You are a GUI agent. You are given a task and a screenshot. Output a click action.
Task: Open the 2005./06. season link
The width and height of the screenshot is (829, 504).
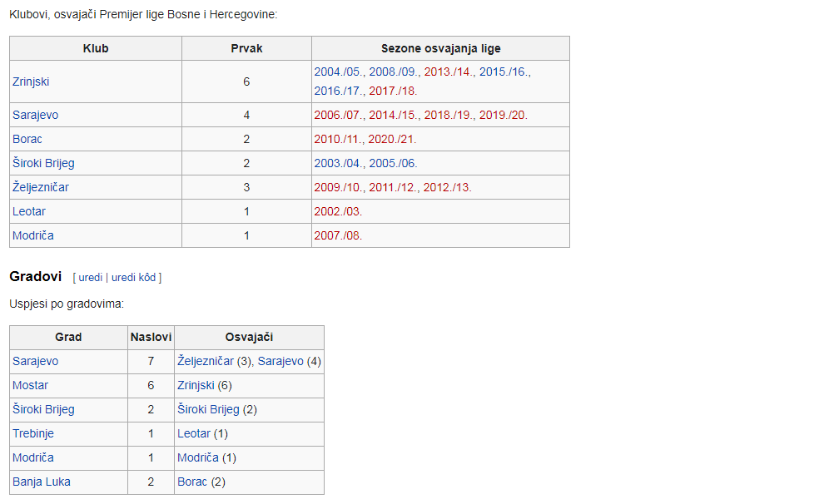393,163
